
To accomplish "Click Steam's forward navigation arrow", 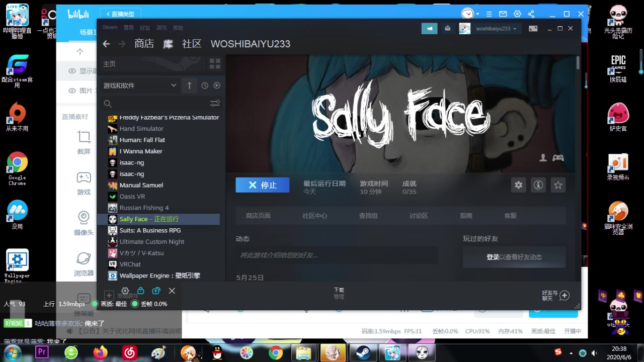I will pyautogui.click(x=122, y=44).
